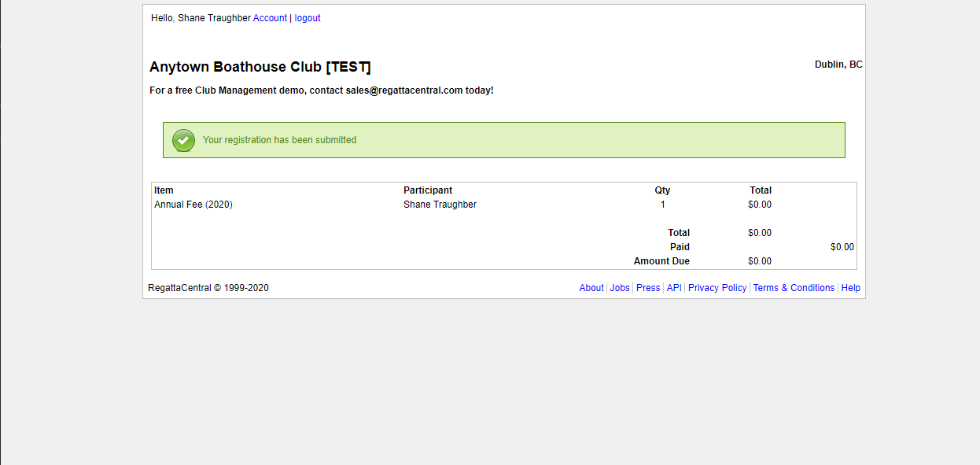Go to the API footer link
This screenshot has width=980, height=465.
674,288
